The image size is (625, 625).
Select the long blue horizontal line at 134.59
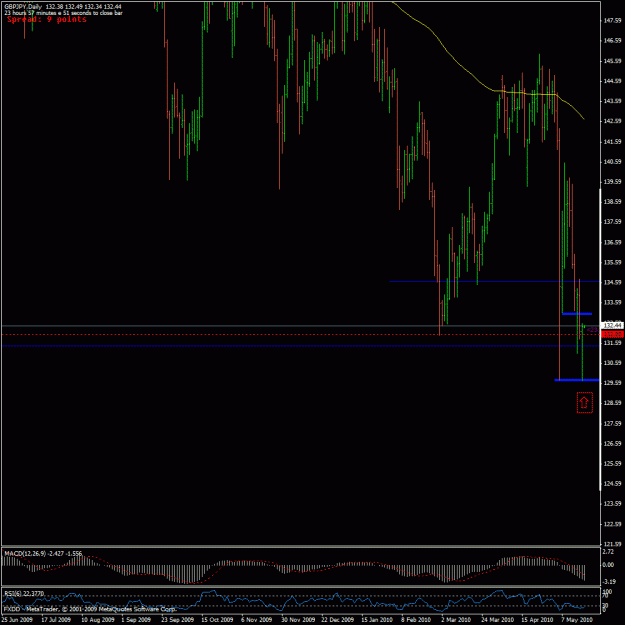coord(494,281)
